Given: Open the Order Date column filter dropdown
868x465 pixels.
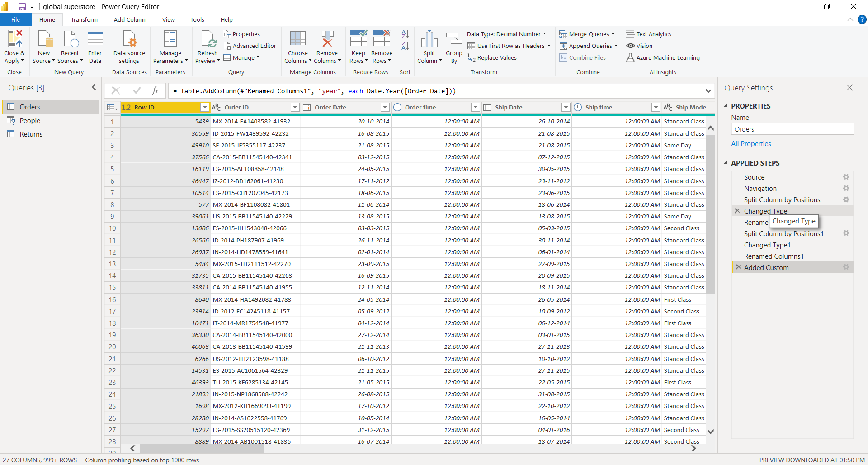Looking at the screenshot, I should [385, 107].
